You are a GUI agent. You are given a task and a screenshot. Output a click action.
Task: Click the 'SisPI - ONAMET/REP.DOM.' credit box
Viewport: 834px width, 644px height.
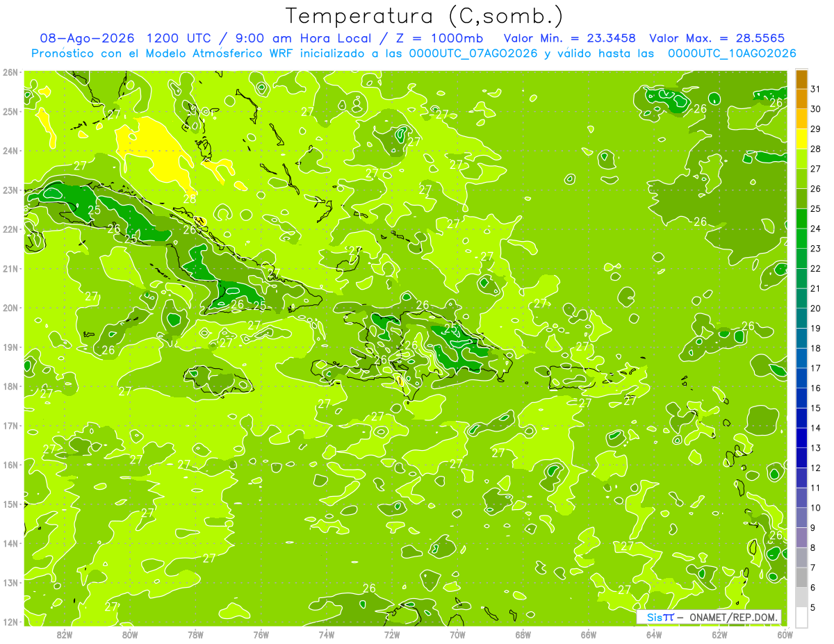point(709,617)
